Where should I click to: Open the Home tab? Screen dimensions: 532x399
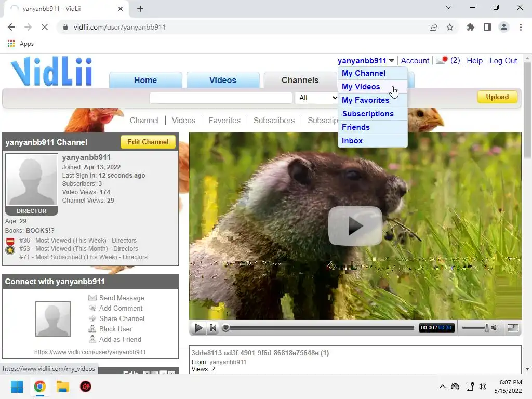point(145,80)
